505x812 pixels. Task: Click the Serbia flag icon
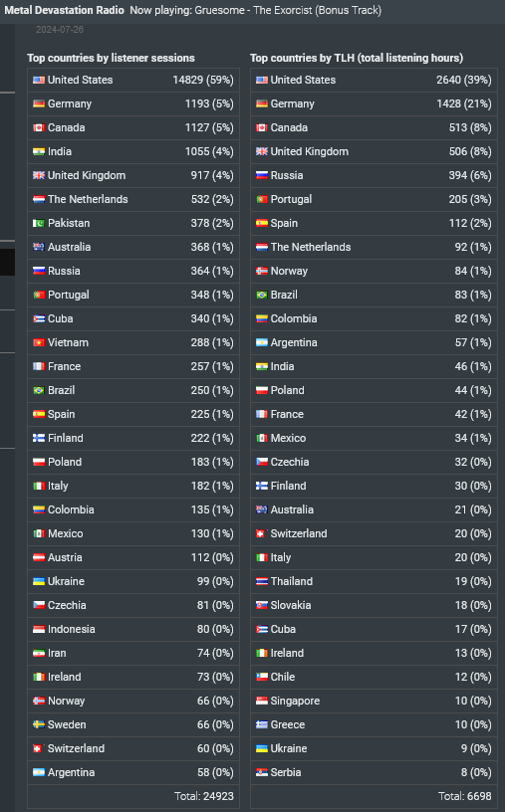tap(261, 772)
